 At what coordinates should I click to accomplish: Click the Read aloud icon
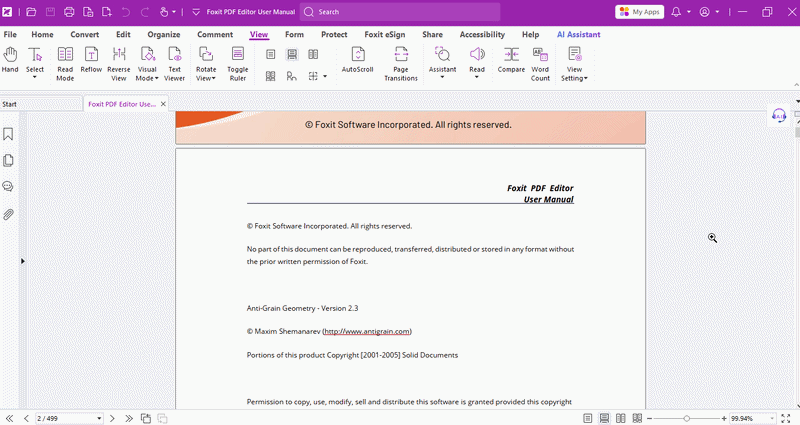point(477,55)
